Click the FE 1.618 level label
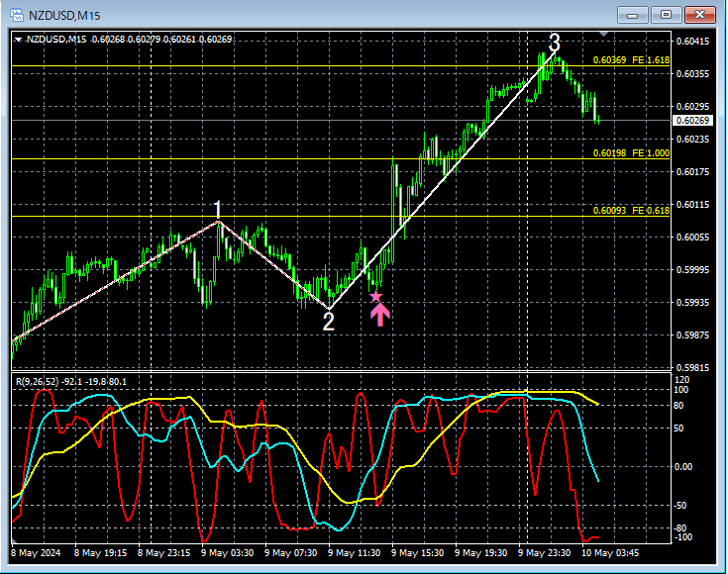 [631, 60]
